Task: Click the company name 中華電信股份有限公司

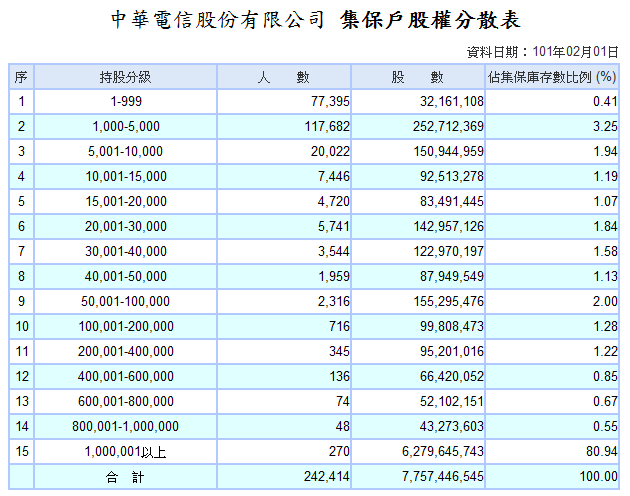Action: click(x=218, y=20)
